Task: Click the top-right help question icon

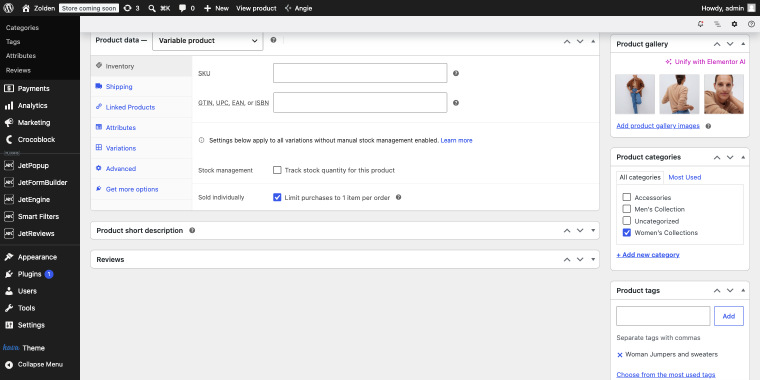Action: pos(751,24)
